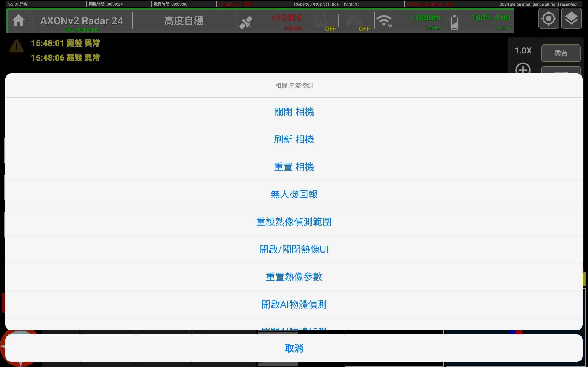Select 重設熱像偵測範圍 entry
This screenshot has height=367, width=588.
[294, 222]
